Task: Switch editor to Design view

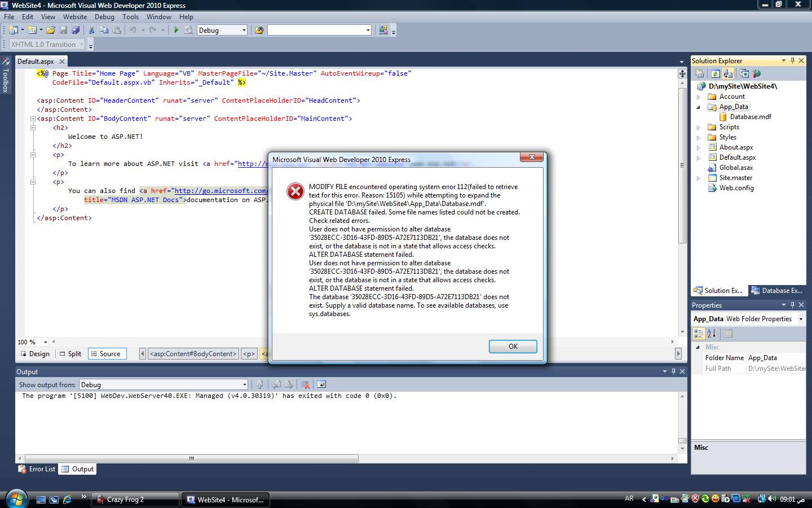Action: coord(35,354)
